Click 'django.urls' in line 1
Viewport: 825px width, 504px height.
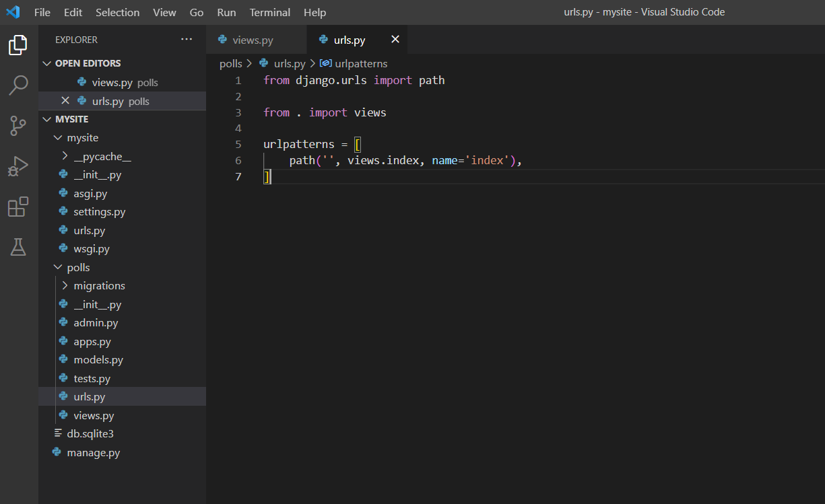(x=331, y=80)
